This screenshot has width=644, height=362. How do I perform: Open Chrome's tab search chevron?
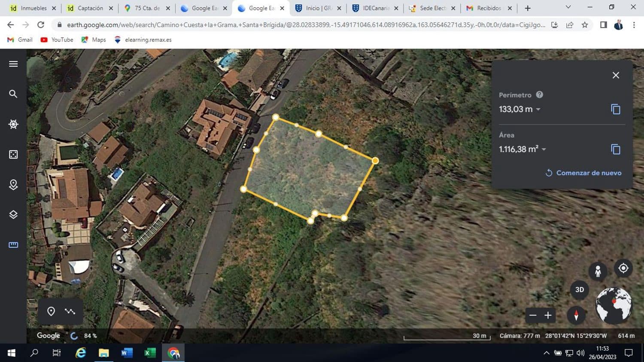(568, 7)
